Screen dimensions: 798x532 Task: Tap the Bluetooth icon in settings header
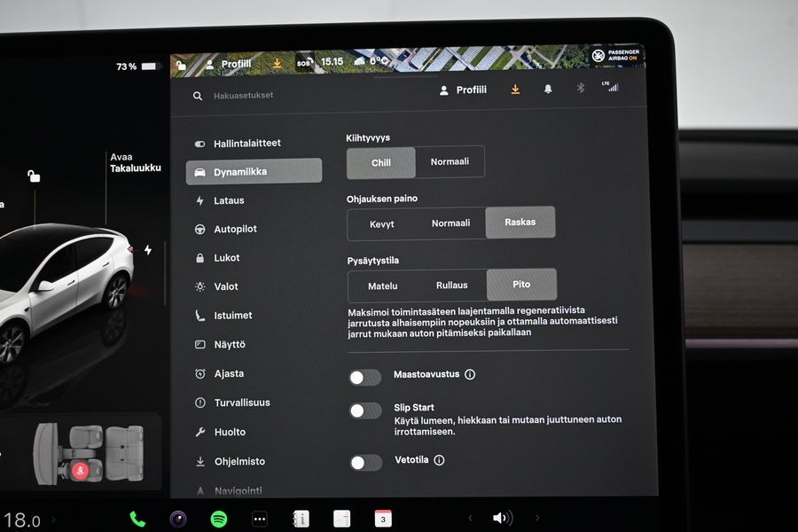[x=581, y=89]
